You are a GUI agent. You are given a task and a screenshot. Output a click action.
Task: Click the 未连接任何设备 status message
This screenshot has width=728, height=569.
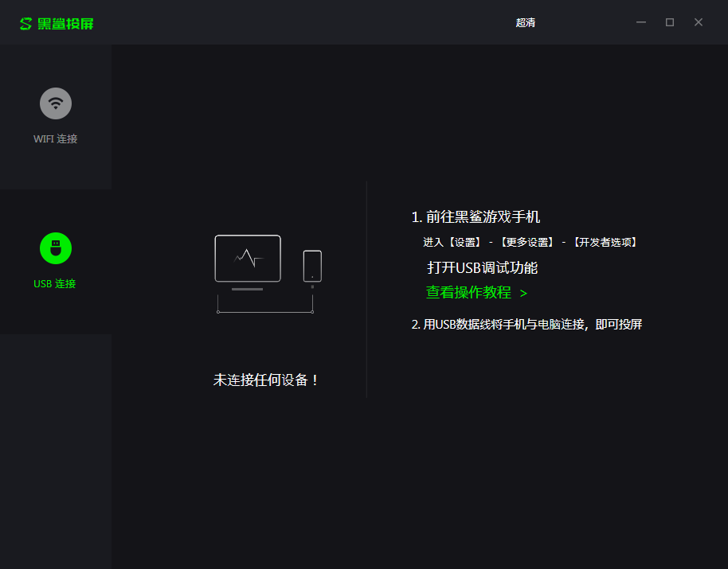point(266,380)
